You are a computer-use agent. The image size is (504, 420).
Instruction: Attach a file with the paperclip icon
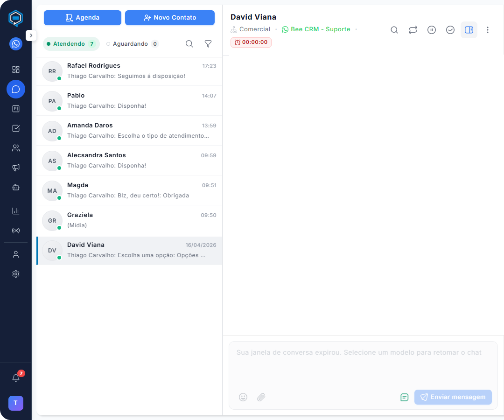click(x=261, y=397)
